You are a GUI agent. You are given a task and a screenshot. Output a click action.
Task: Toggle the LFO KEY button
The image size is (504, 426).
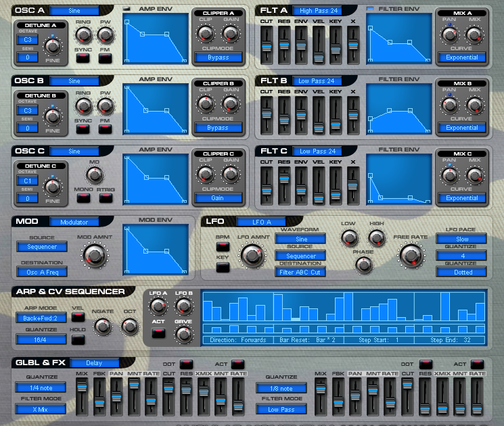pos(223,267)
